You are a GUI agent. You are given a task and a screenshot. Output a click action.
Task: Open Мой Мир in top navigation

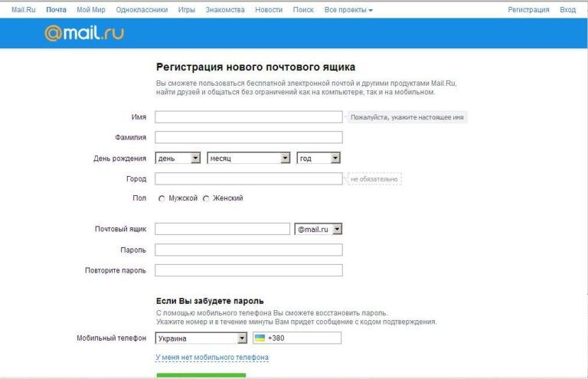(x=91, y=10)
